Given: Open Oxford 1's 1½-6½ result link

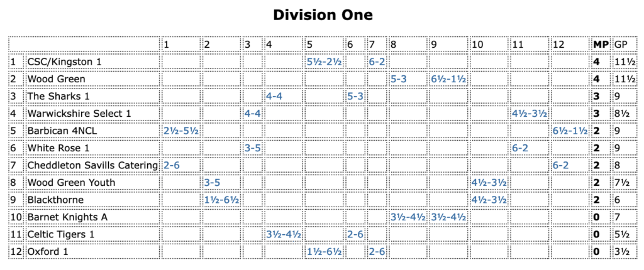Looking at the screenshot, I should (323, 251).
